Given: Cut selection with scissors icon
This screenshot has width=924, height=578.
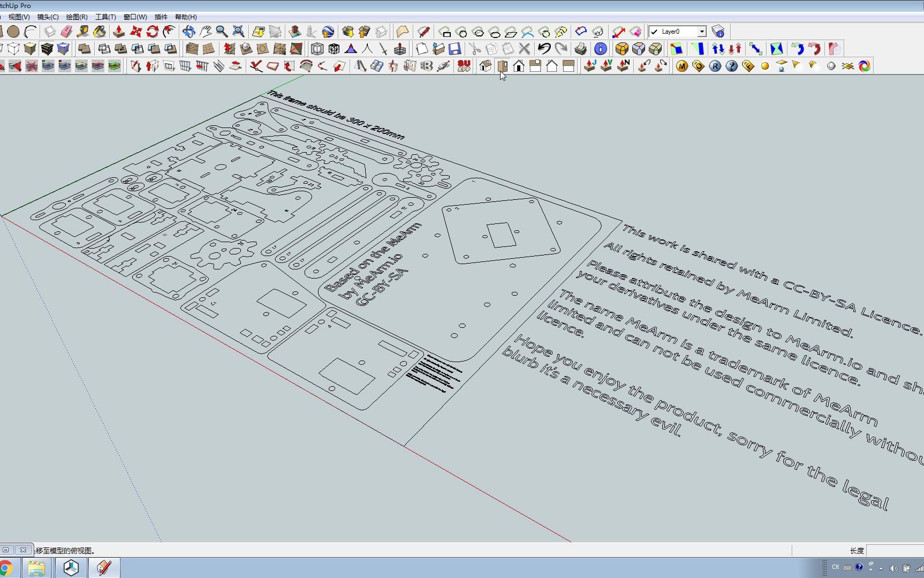Looking at the screenshot, I should tap(475, 49).
